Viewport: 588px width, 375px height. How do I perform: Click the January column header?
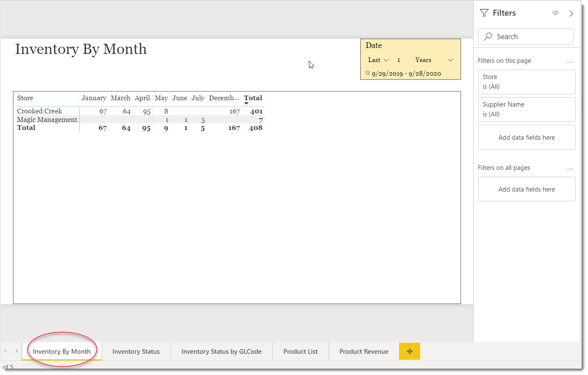pyautogui.click(x=94, y=98)
